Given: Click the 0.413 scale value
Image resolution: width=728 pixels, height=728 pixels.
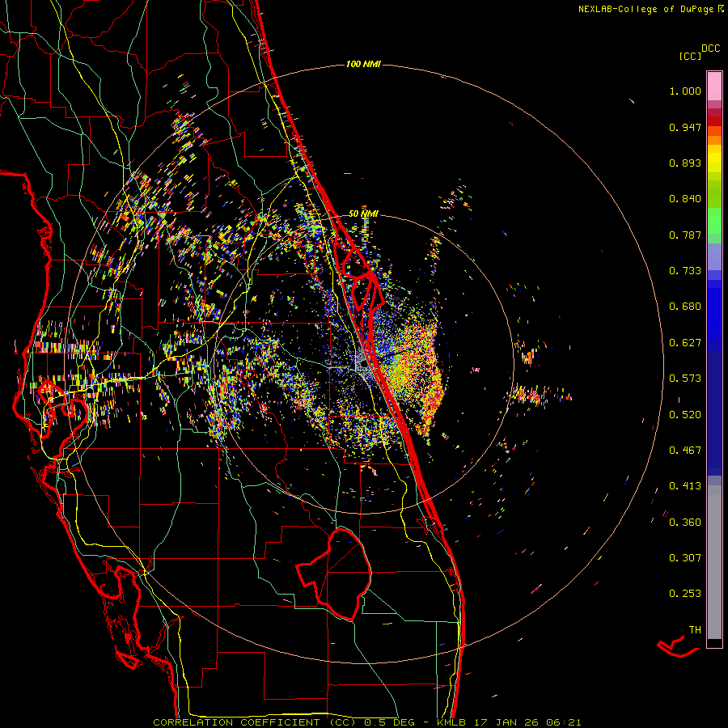Looking at the screenshot, I should pyautogui.click(x=685, y=486).
